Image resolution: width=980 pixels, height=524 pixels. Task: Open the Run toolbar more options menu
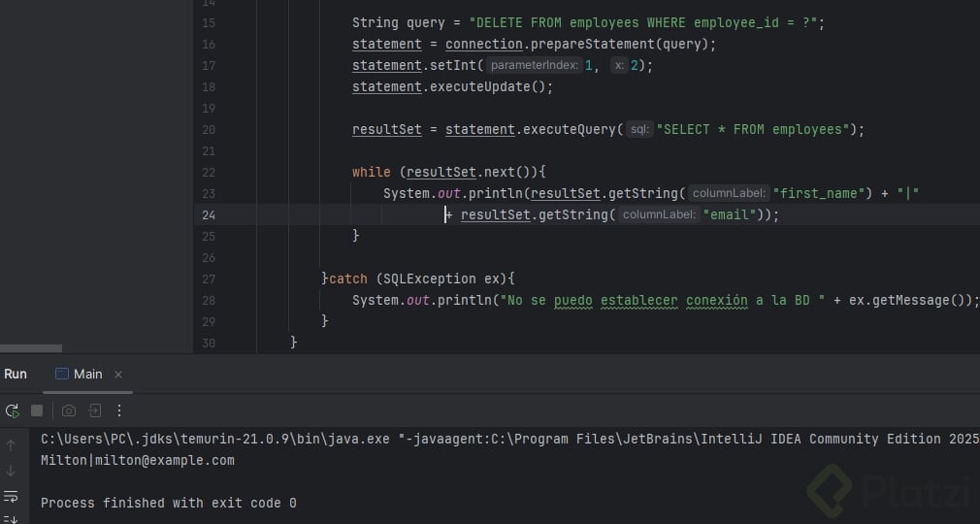click(x=119, y=410)
